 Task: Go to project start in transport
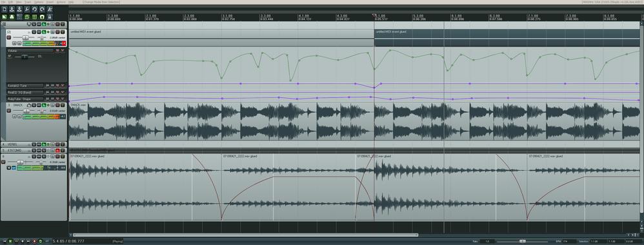coord(5,241)
